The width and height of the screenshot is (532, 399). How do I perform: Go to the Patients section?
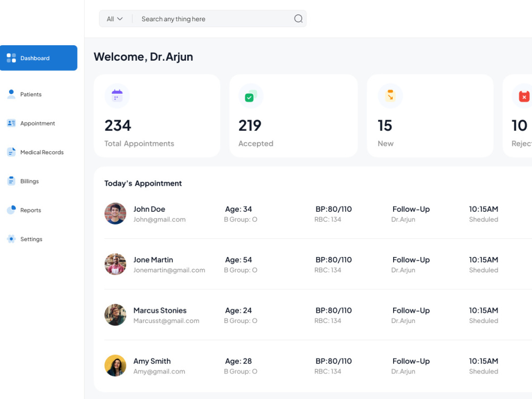tap(31, 94)
